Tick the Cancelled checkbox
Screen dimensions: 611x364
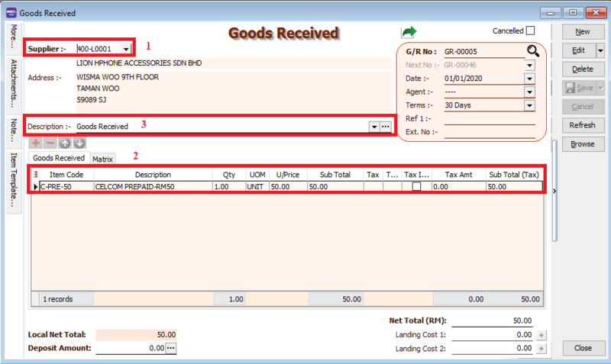click(530, 31)
